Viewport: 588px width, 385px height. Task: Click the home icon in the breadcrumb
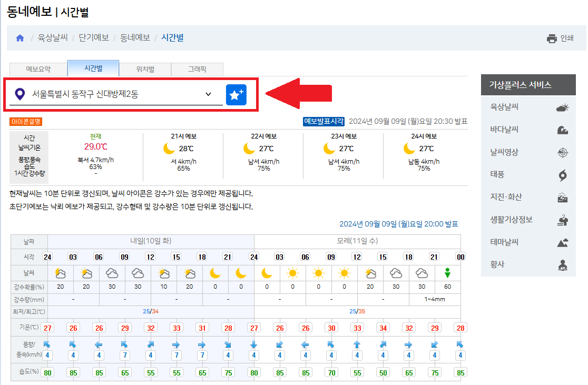19,37
